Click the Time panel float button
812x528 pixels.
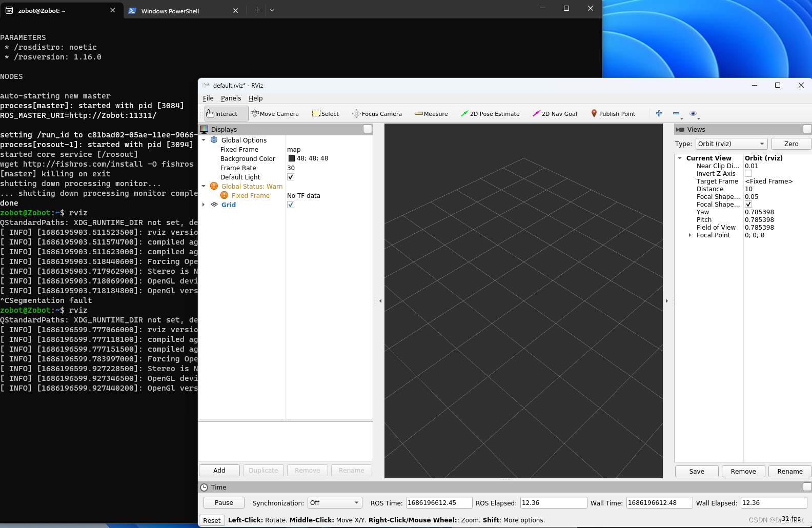point(807,487)
